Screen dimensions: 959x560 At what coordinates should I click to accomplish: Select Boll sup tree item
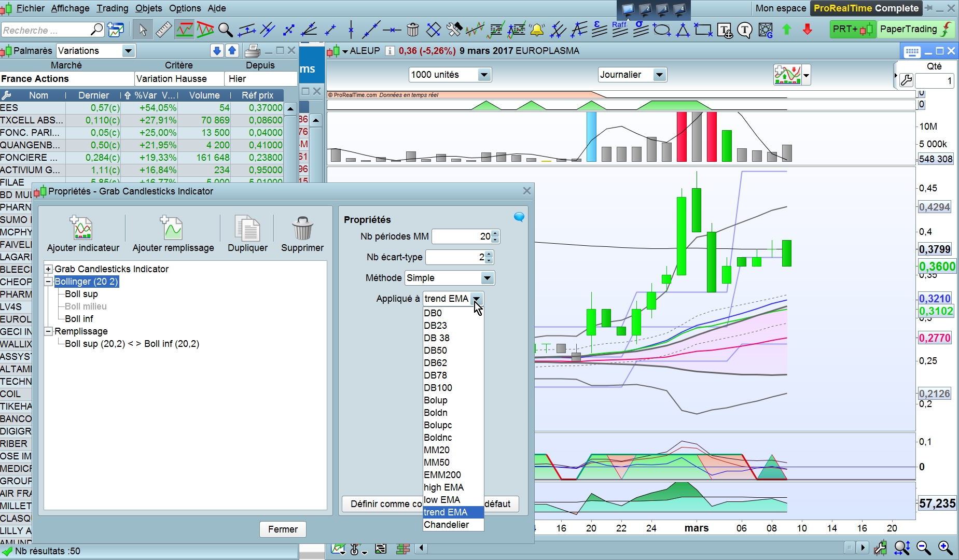(81, 294)
